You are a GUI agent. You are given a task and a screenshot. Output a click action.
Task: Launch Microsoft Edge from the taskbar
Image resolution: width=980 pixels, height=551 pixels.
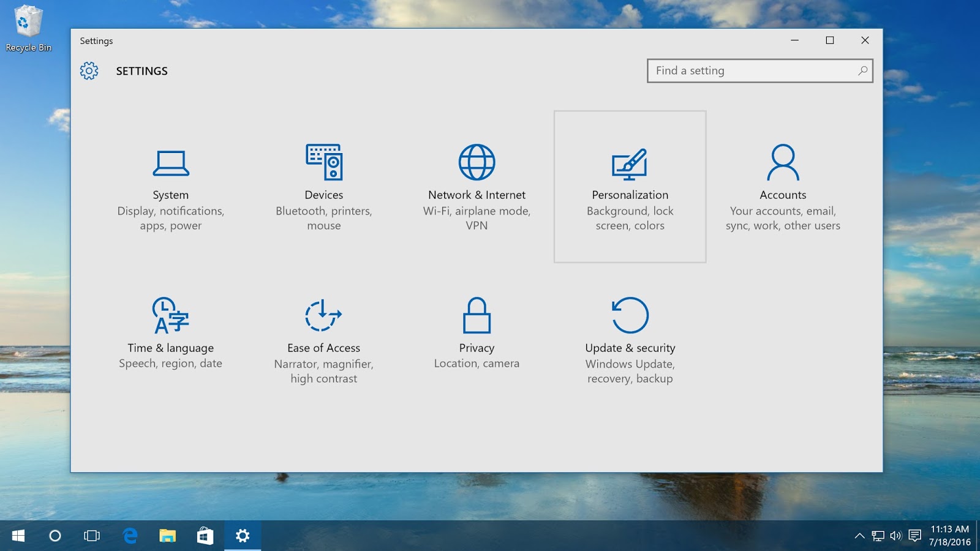130,535
